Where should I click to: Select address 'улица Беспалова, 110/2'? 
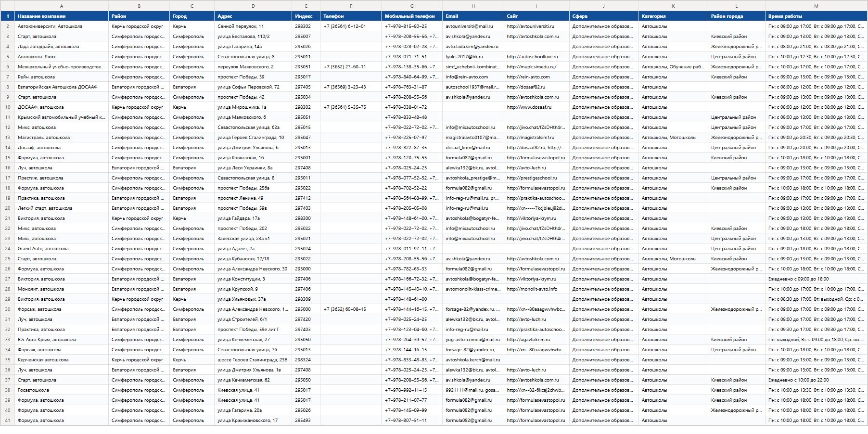pos(253,37)
